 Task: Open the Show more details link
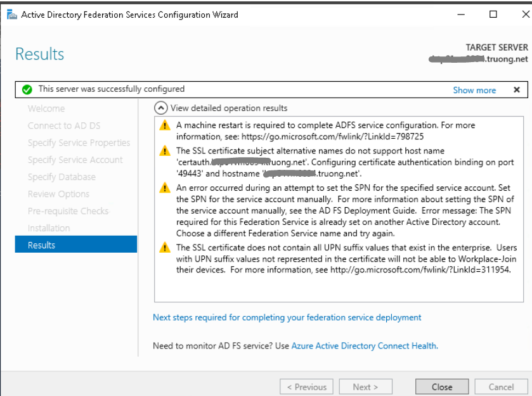[474, 90]
